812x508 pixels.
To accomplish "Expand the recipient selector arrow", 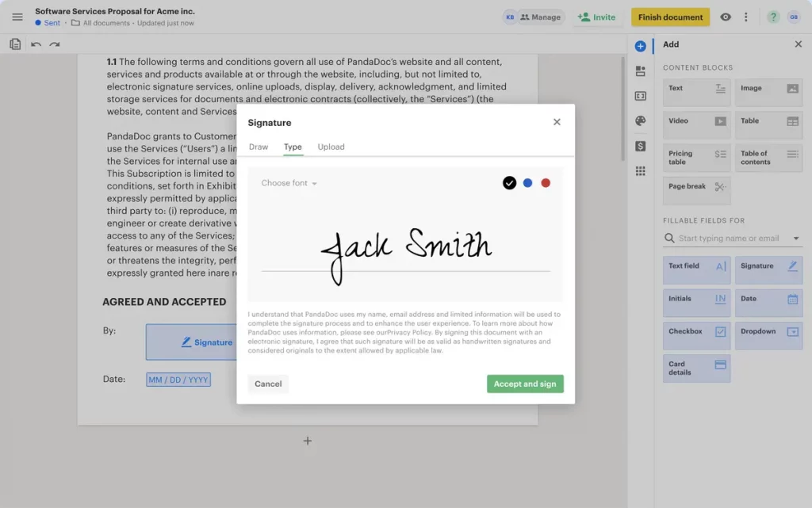I will pos(796,239).
